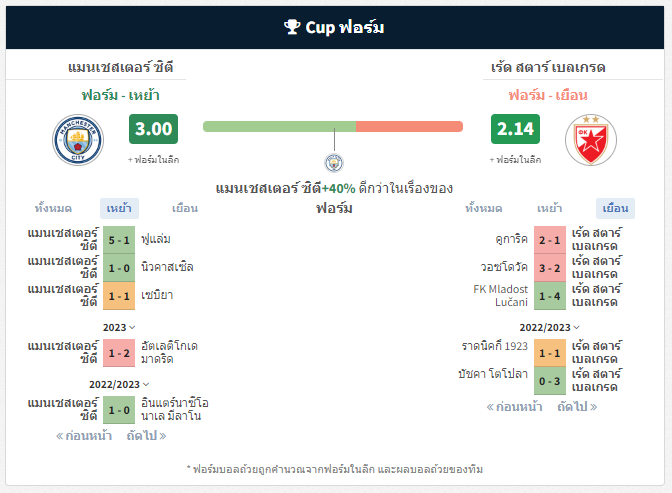This screenshot has width=672, height=493.
Task: Expand the right 2022/2023 season dropdown
Action: [549, 328]
